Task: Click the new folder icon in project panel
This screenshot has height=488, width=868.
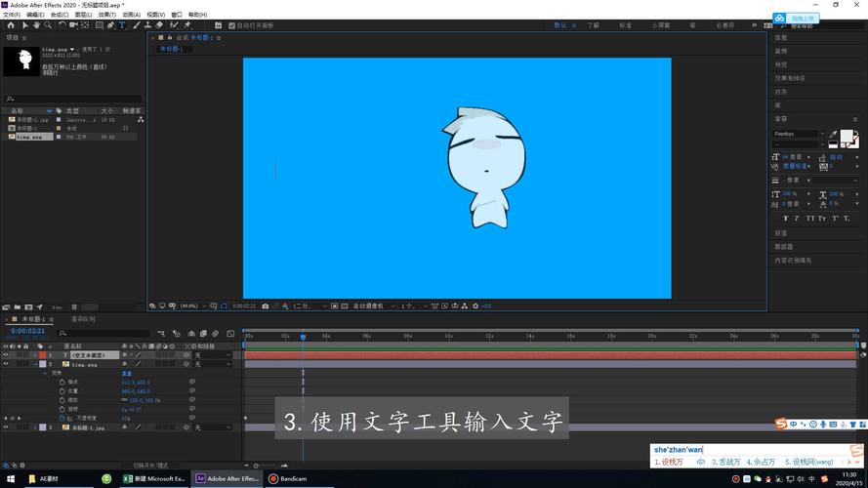Action: [18, 307]
